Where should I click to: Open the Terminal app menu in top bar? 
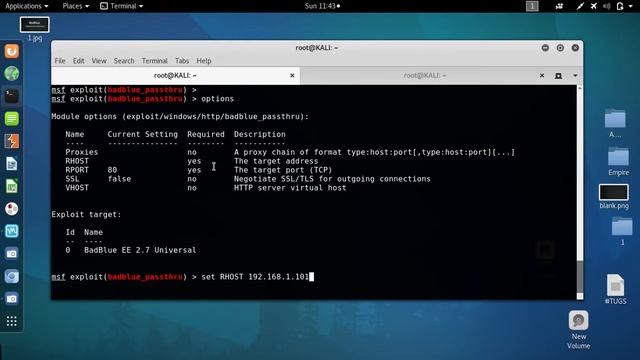(x=122, y=6)
